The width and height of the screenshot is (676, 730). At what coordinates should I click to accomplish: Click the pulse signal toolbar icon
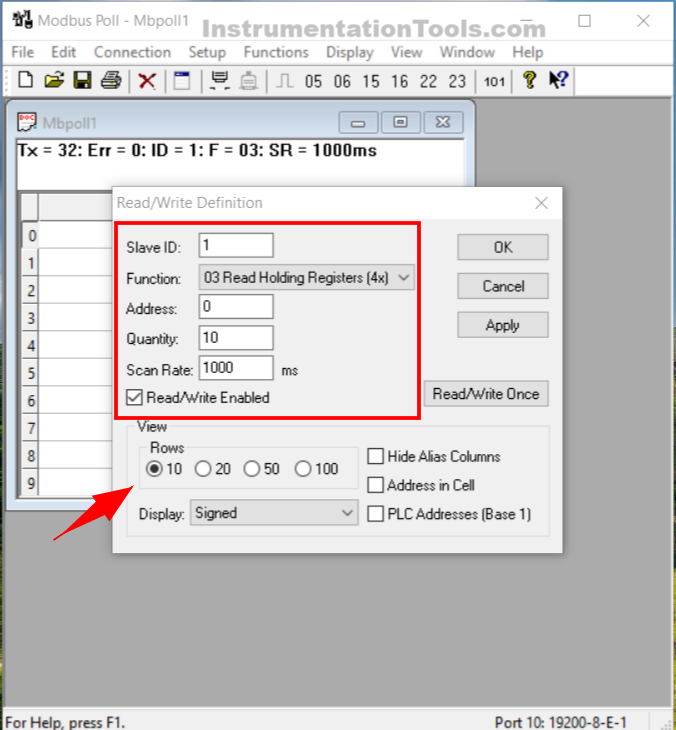pyautogui.click(x=284, y=81)
